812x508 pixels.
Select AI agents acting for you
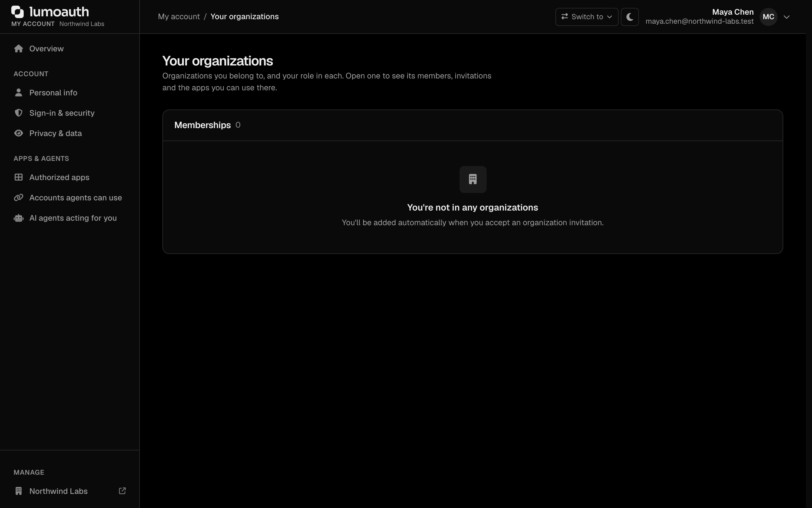point(69,218)
